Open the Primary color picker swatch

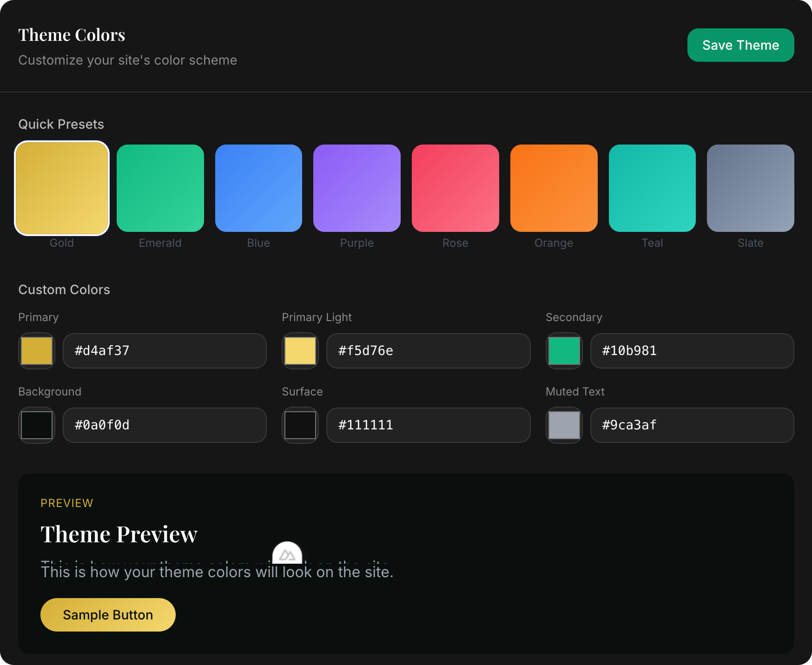37,351
